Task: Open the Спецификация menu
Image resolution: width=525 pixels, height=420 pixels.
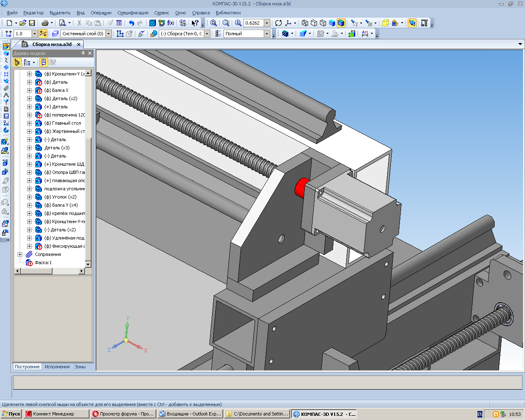Action: pyautogui.click(x=133, y=13)
